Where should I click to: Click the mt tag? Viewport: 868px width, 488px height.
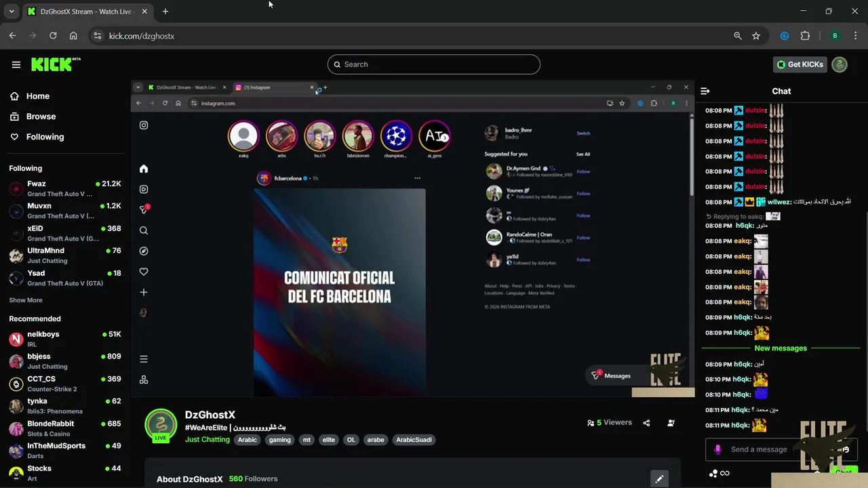307,440
